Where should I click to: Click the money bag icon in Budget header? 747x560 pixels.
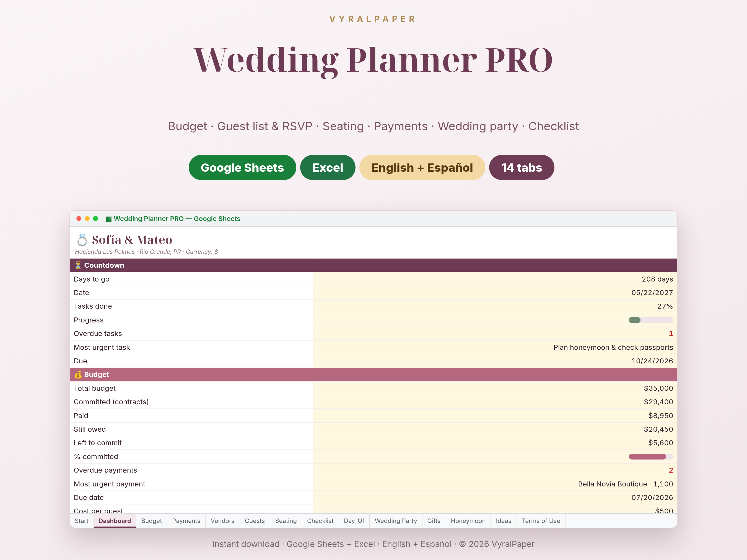click(78, 374)
